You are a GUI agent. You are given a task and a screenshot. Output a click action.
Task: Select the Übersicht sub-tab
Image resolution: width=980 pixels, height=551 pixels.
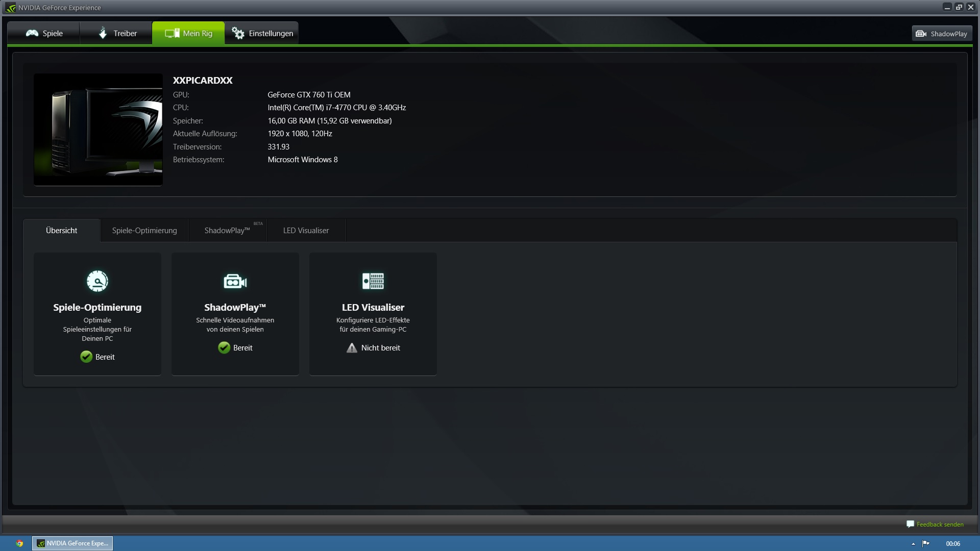tap(62, 231)
